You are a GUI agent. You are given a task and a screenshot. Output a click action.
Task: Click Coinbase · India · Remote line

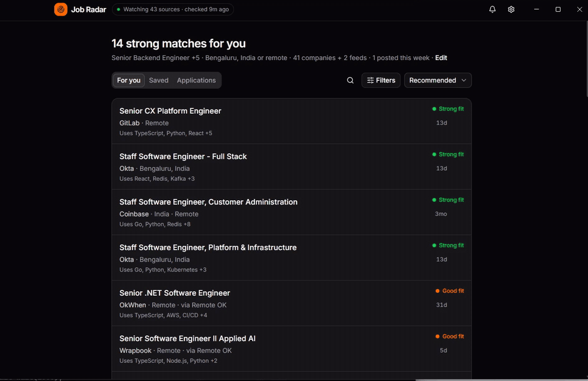[159, 214]
